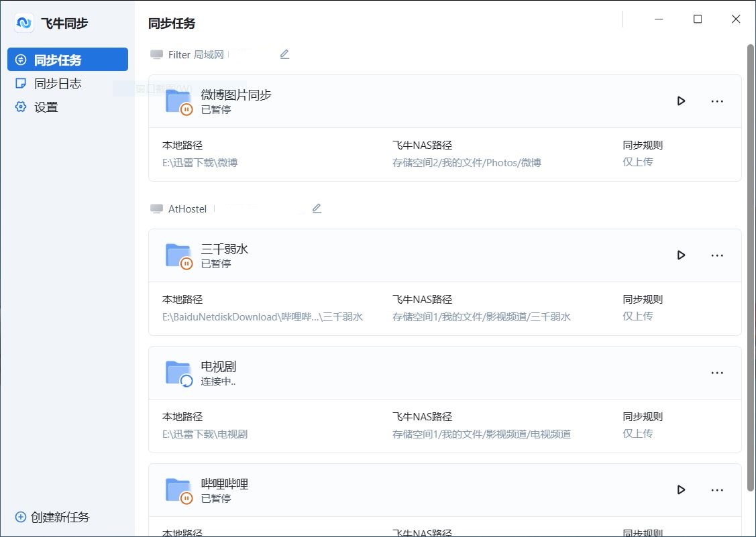Click the 三千弱水 paused folder icon
756x537 pixels.
[178, 256]
